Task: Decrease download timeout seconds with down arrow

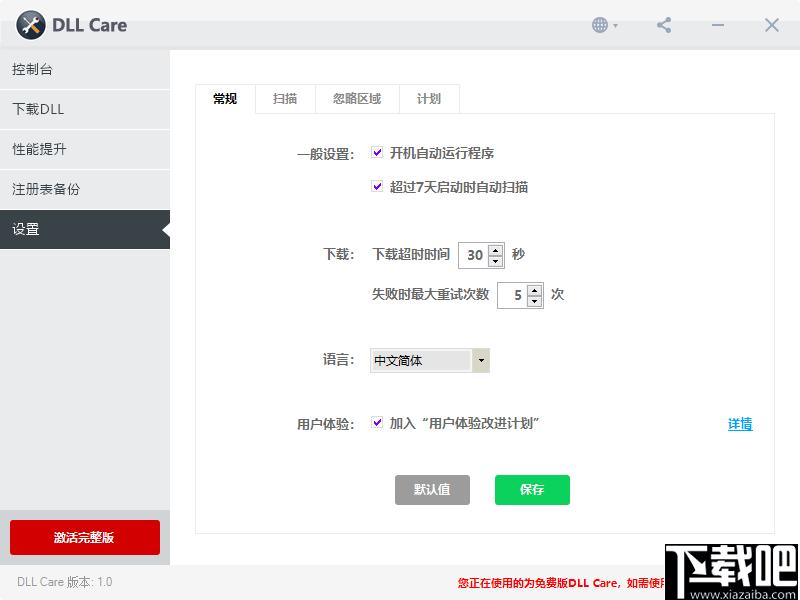Action: click(x=495, y=261)
